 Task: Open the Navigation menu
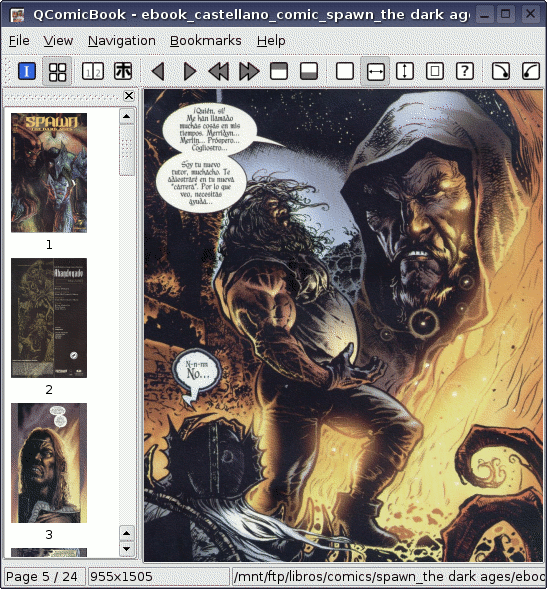(122, 41)
